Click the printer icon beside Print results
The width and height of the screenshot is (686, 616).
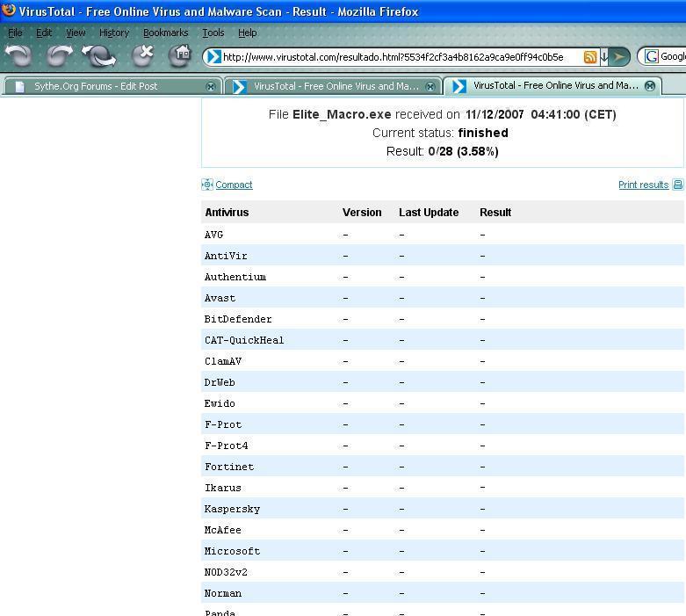click(678, 185)
